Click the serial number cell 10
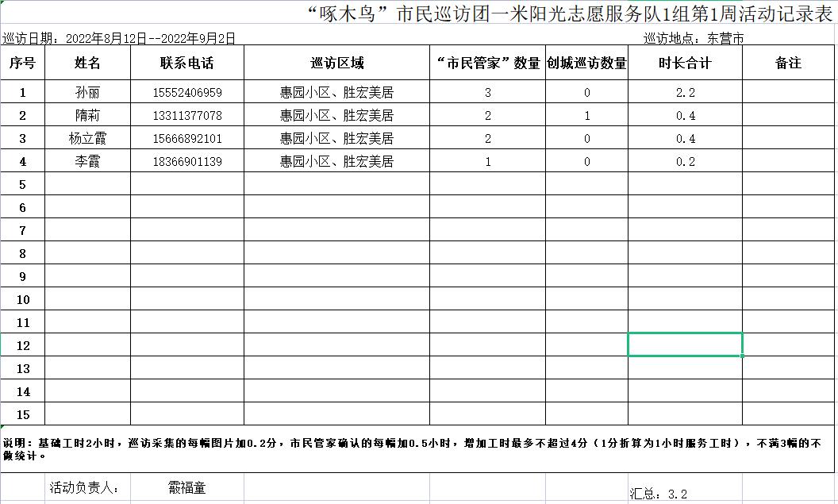Screen dimensions: 838x504 click(x=22, y=298)
